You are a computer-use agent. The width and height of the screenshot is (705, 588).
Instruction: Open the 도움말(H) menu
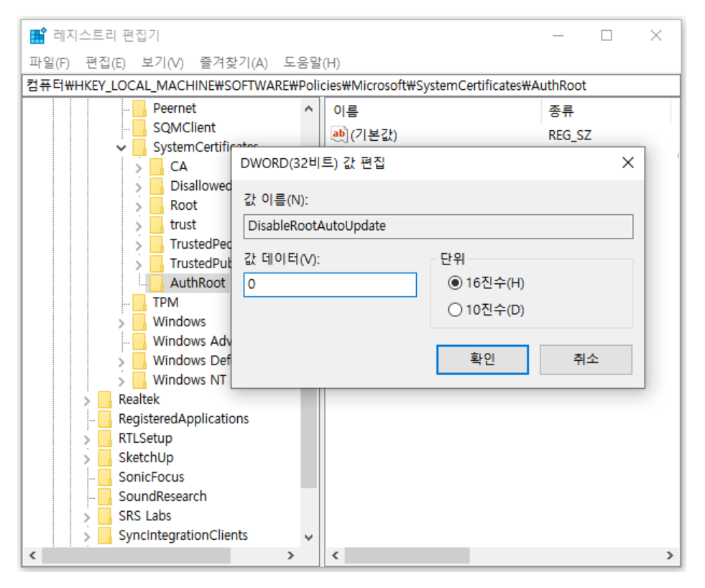(312, 63)
